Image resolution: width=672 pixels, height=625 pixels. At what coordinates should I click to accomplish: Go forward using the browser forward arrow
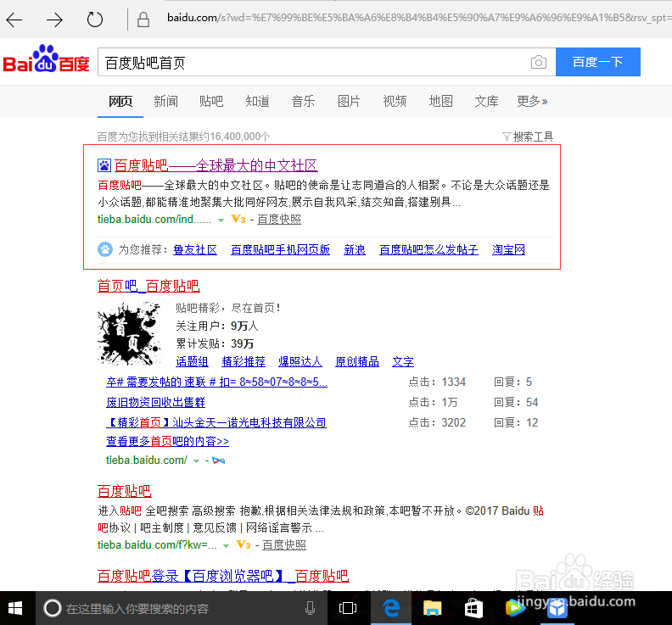point(54,20)
